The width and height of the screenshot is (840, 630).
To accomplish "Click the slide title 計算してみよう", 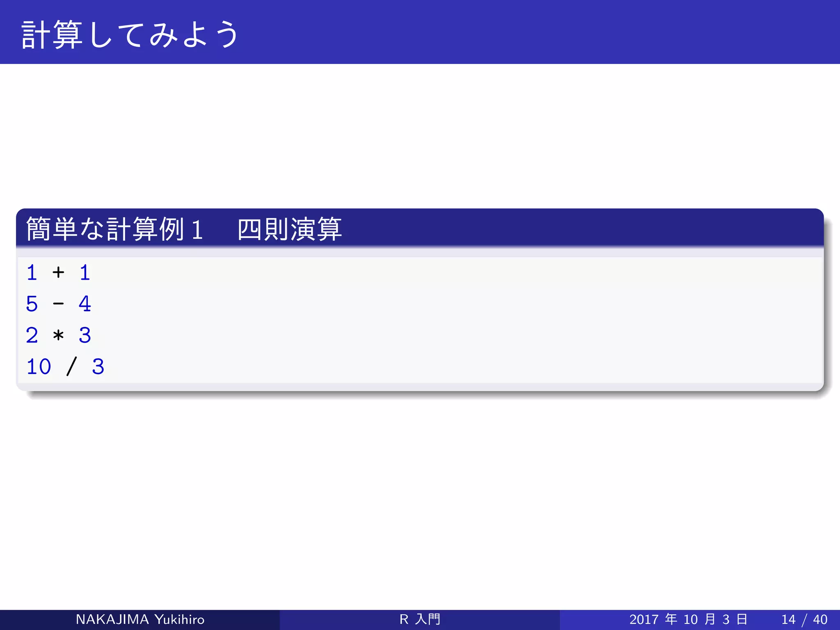I will tap(130, 34).
